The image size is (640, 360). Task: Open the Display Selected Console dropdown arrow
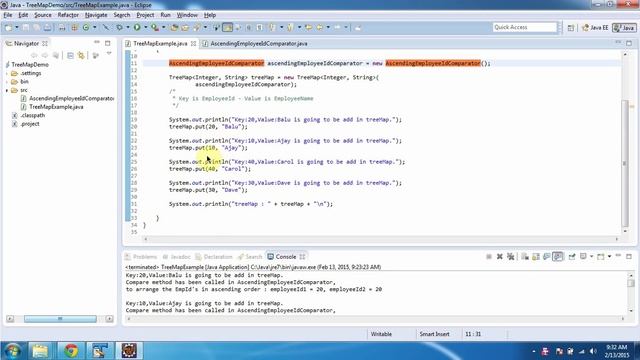(591, 256)
